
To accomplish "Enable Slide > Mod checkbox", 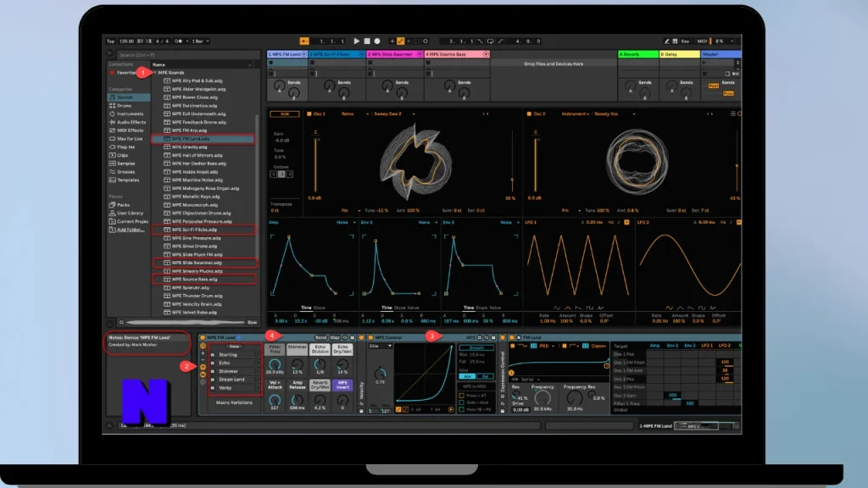I will (x=462, y=402).
